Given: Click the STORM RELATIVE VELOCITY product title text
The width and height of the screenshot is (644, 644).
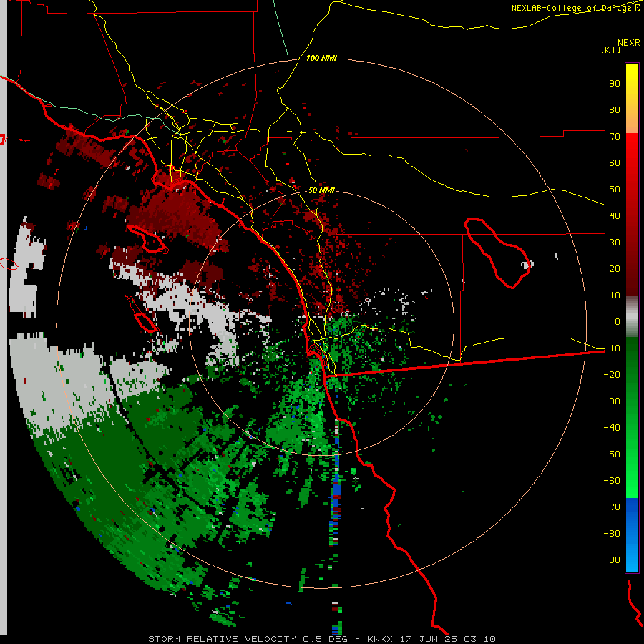Looking at the screenshot, I should click(222, 639).
